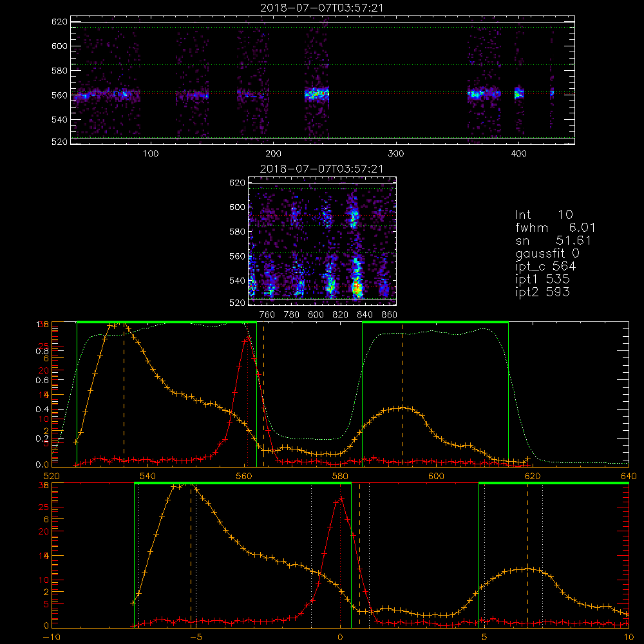This screenshot has height=644, width=644.
Task: Click the top plot title 2018-07-07T03:57:21
Action: 322,8
